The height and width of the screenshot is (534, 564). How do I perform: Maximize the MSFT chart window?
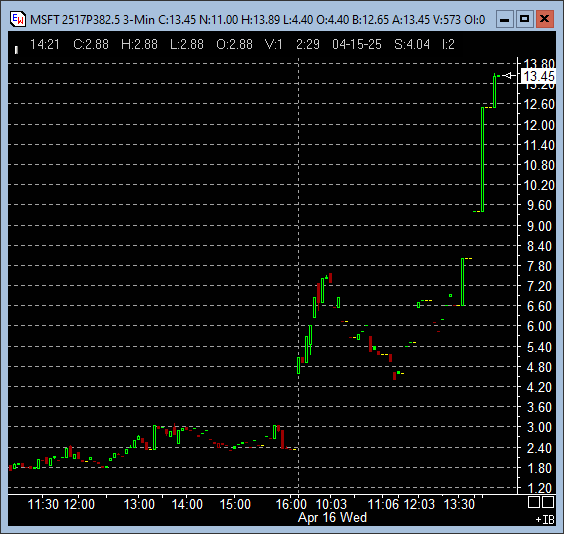pos(524,19)
